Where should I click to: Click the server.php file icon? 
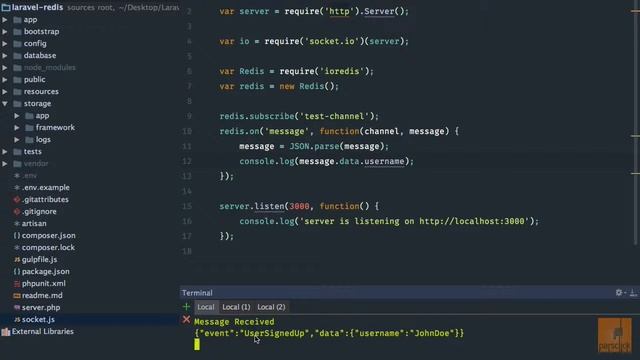pyautogui.click(x=17, y=308)
